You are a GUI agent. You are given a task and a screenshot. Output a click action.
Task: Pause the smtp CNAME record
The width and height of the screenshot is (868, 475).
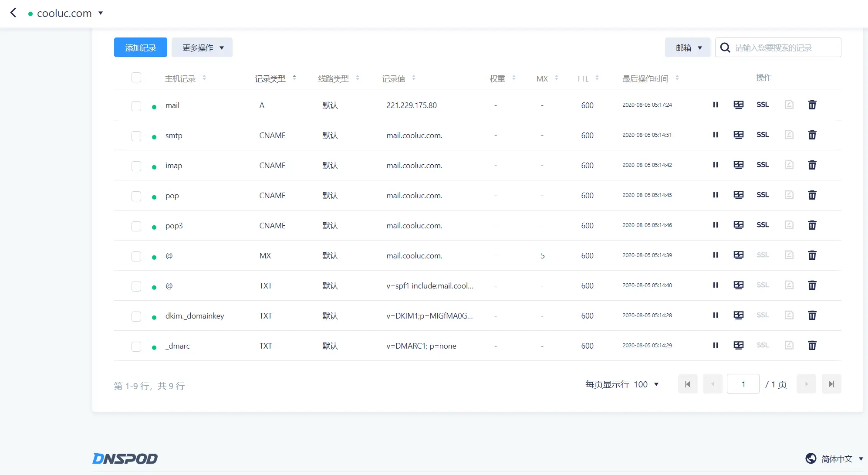pyautogui.click(x=715, y=135)
